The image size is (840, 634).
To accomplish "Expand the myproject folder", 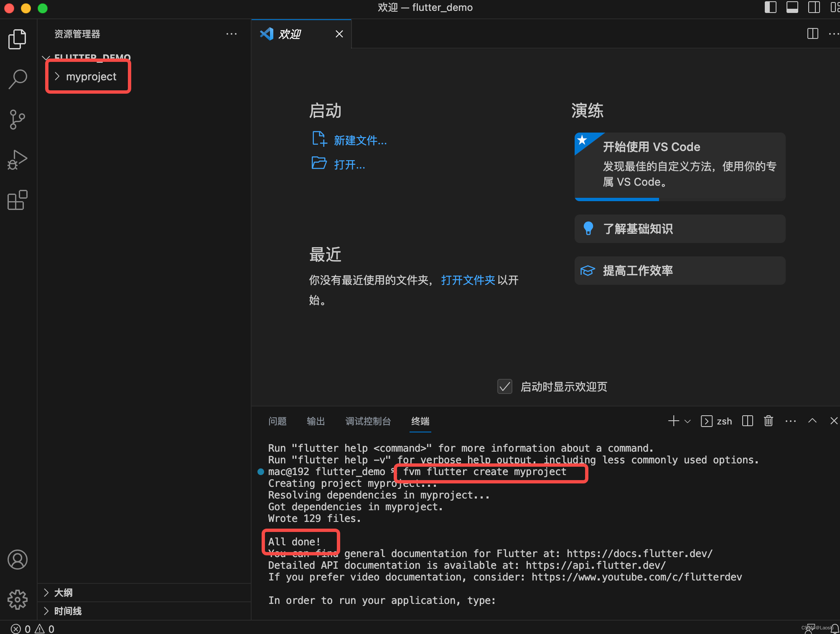I will pos(91,77).
